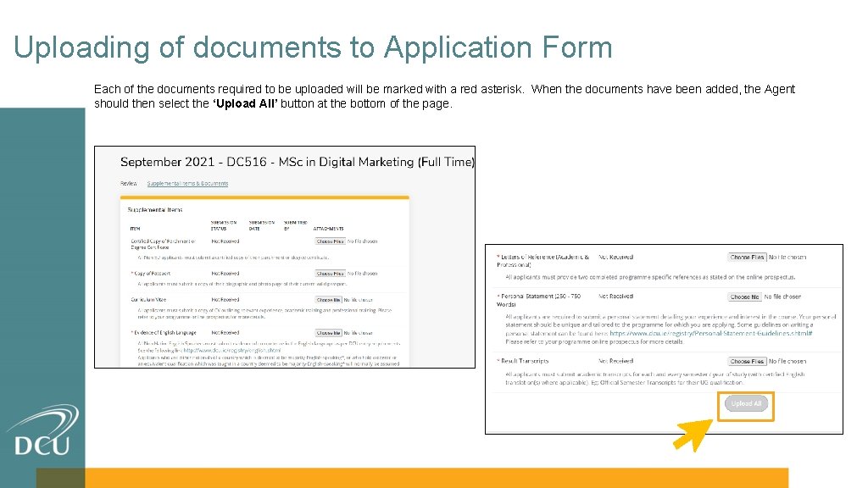The height and width of the screenshot is (488, 868).
Task: Click the 'Letters of Reference' item label
Action: [542, 261]
